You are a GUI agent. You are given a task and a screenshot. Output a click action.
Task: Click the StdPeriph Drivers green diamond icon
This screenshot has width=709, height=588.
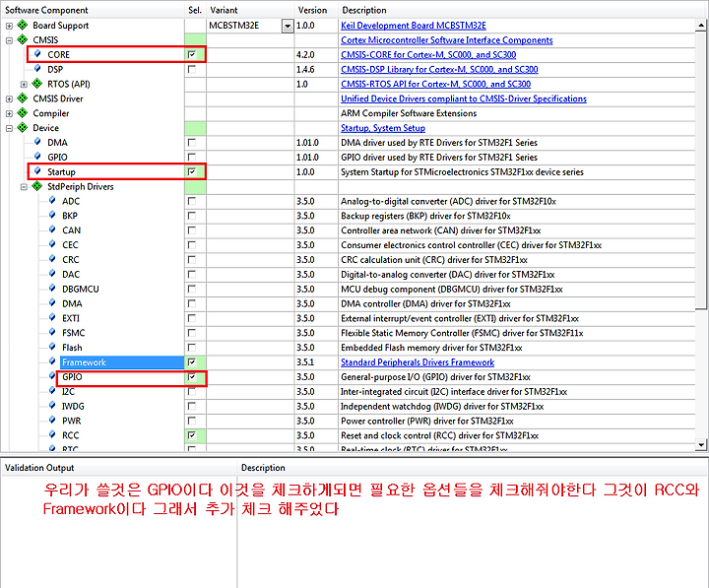(37, 186)
